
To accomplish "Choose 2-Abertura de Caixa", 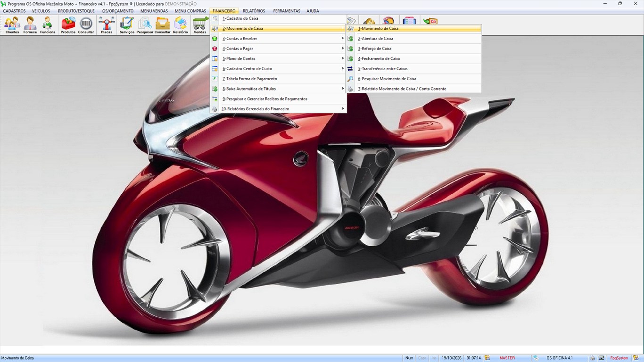I will click(x=413, y=39).
